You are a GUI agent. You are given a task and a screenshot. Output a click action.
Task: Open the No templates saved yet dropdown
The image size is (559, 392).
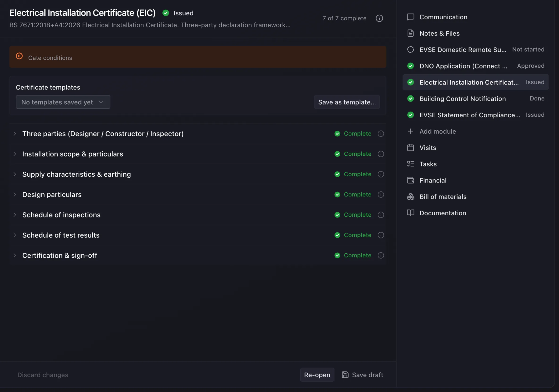click(63, 102)
